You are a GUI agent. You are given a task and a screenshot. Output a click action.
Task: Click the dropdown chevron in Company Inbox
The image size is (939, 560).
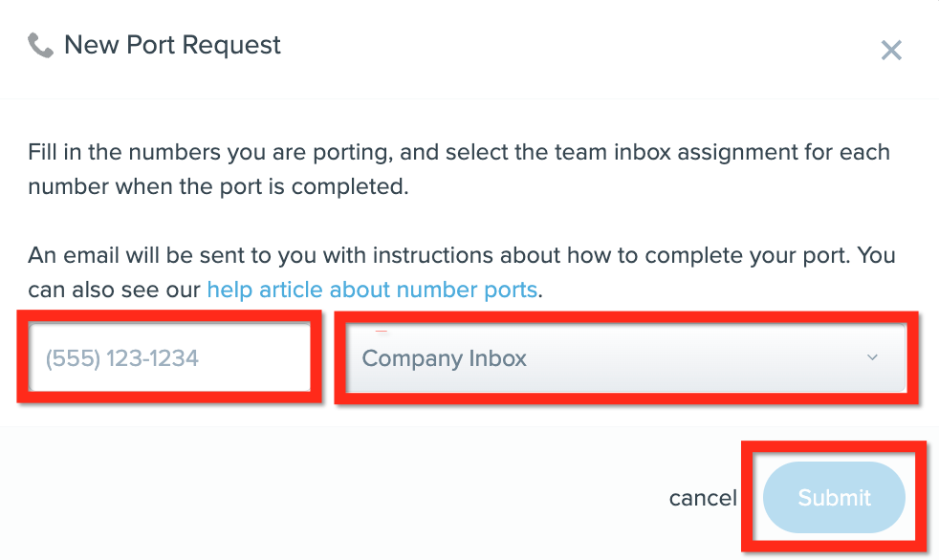tap(872, 357)
